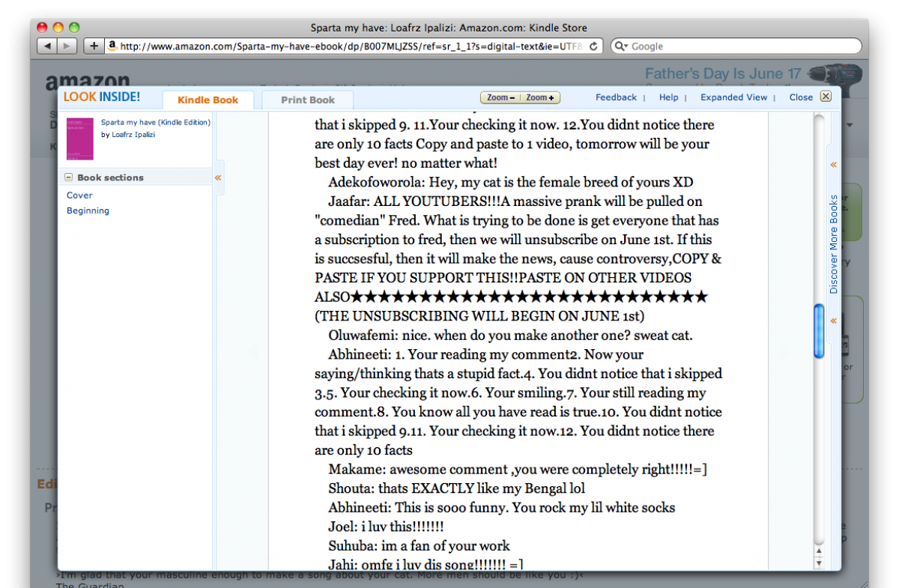Image resolution: width=899 pixels, height=588 pixels.
Task: Open the Expanded View link
Action: [x=733, y=97]
